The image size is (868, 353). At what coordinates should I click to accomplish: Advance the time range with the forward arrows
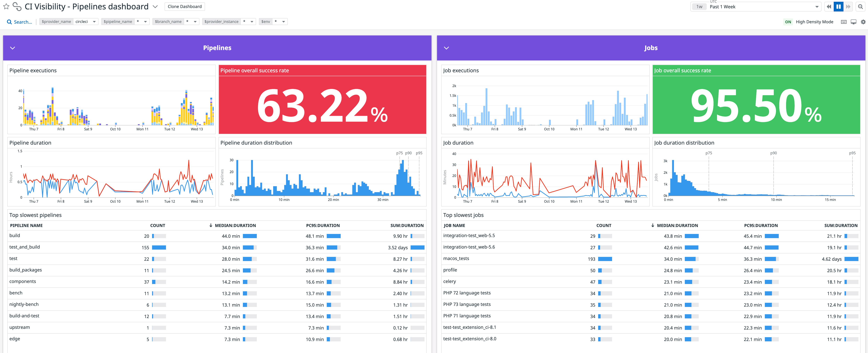tap(849, 6)
